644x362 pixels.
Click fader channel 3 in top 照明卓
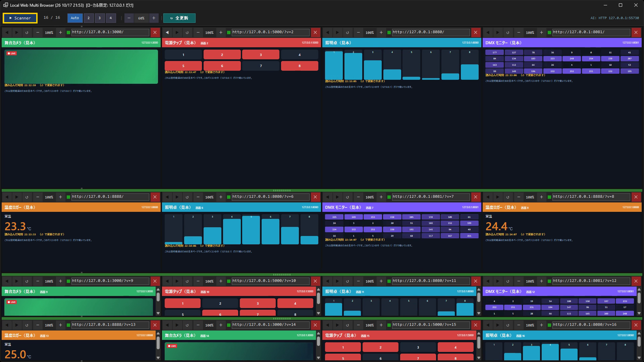[x=373, y=65]
